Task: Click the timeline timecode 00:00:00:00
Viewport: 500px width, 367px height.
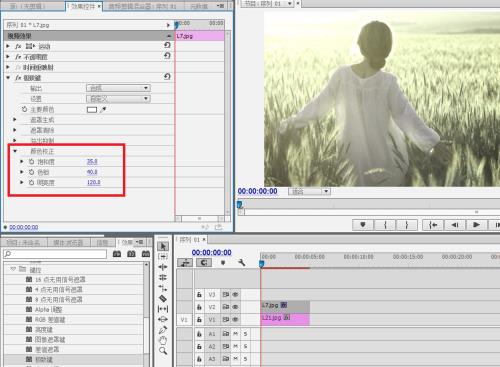Action: (211, 253)
